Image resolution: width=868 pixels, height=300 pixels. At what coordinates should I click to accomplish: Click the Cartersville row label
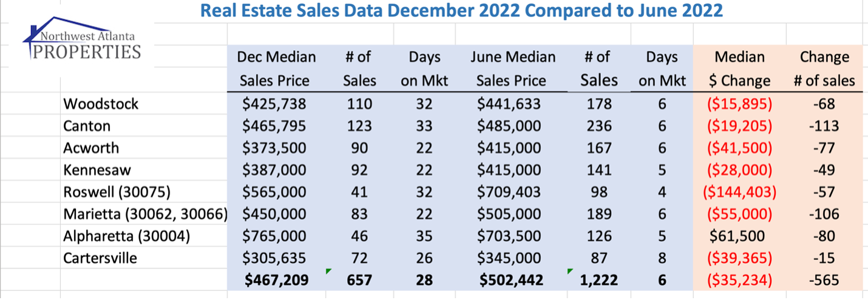click(x=100, y=258)
